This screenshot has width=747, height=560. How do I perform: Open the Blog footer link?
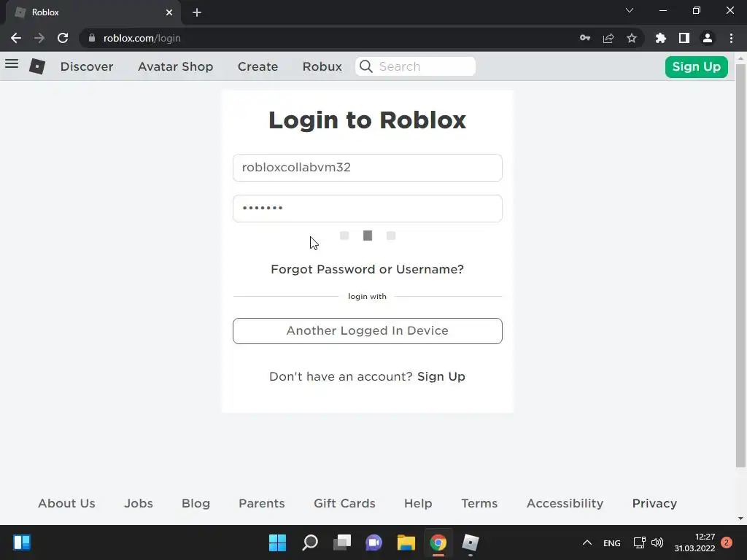coord(196,503)
